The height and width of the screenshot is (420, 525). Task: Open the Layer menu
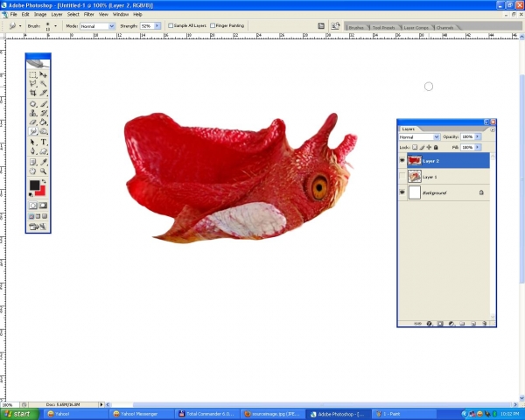click(x=57, y=14)
